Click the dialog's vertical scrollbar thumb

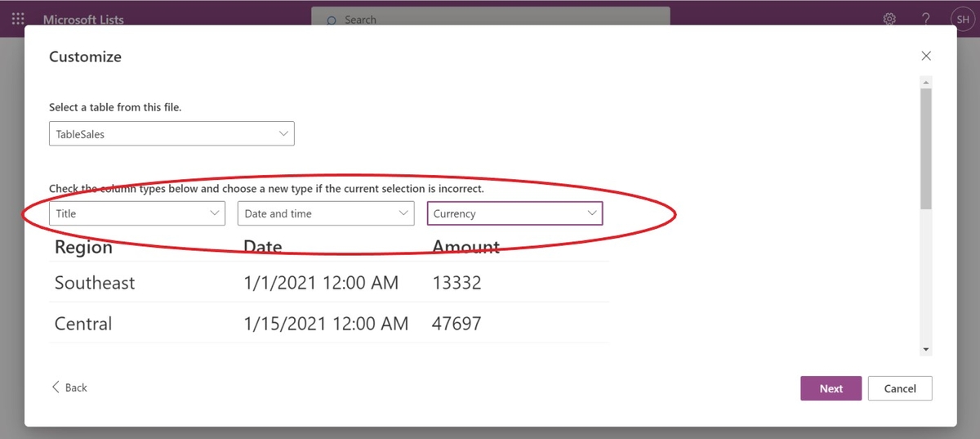coord(925,147)
